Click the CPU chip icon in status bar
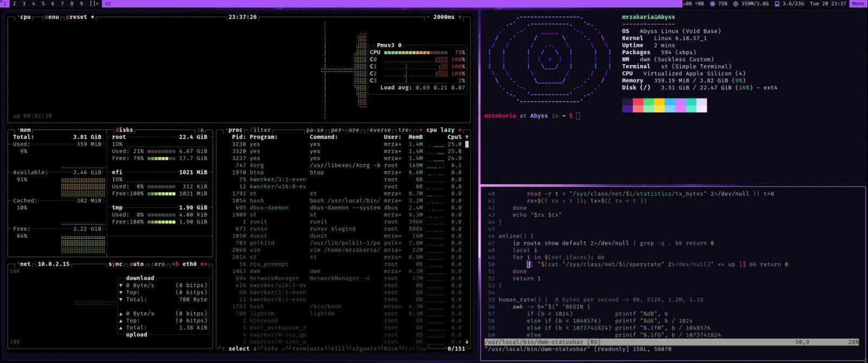 (x=712, y=3)
